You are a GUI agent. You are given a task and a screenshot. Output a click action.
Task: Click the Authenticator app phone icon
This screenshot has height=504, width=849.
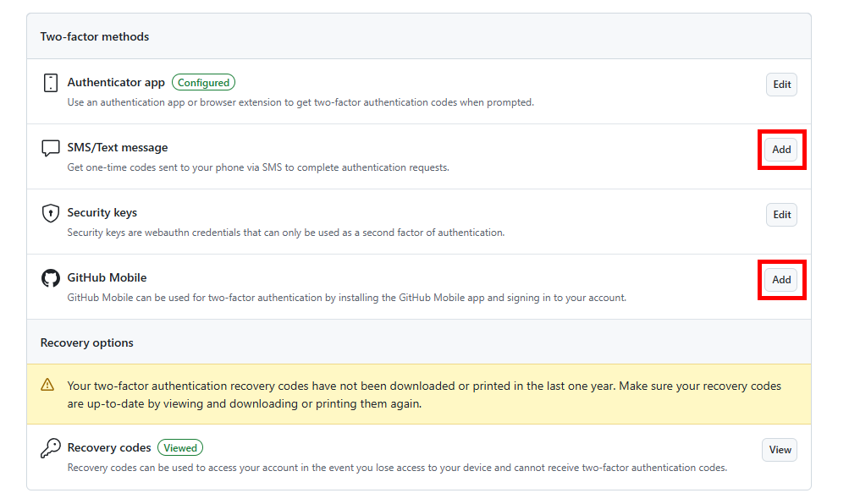coord(51,83)
